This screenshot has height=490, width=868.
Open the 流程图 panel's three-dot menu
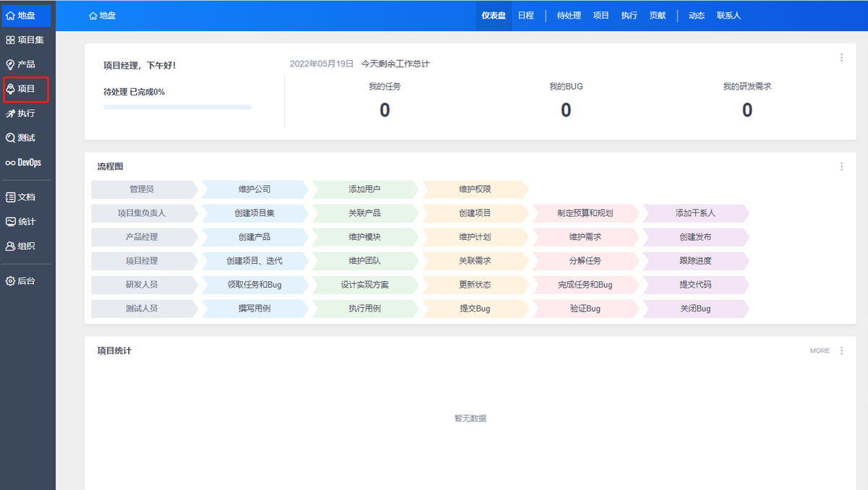click(841, 166)
